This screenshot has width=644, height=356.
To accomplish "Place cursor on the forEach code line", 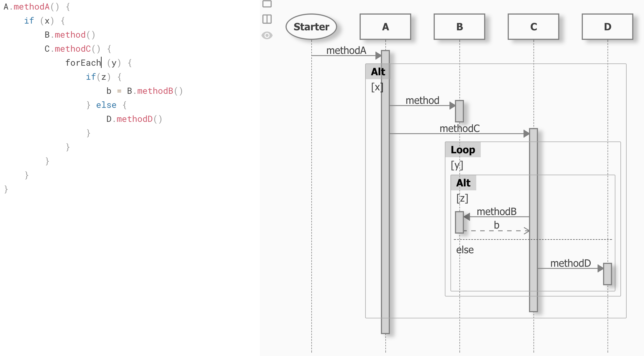I will point(83,63).
